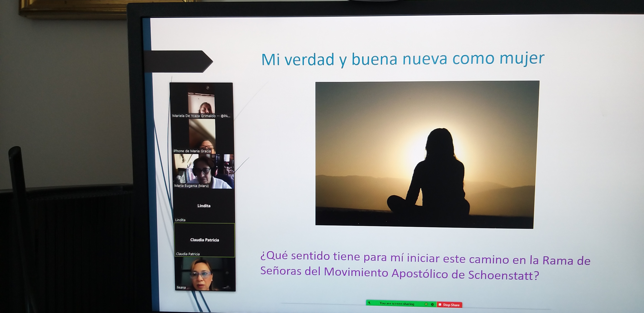Click the white square stop icon
This screenshot has width=644, height=313.
[x=440, y=304]
